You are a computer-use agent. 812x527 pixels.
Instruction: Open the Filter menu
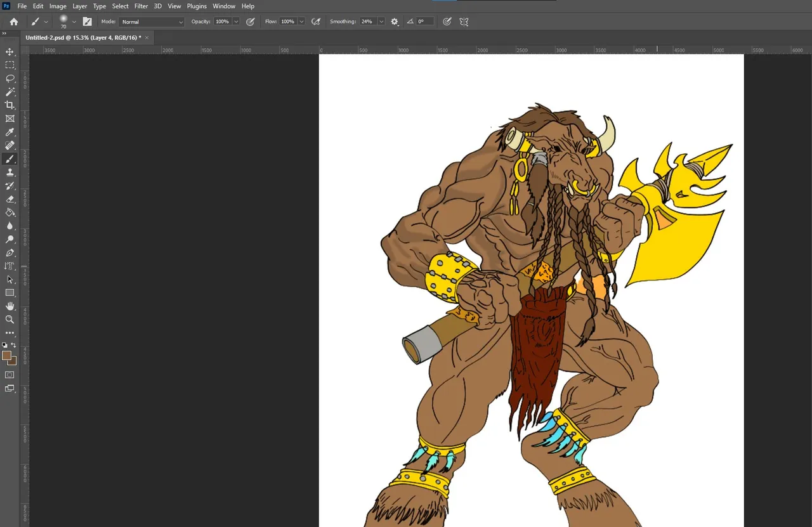(141, 6)
